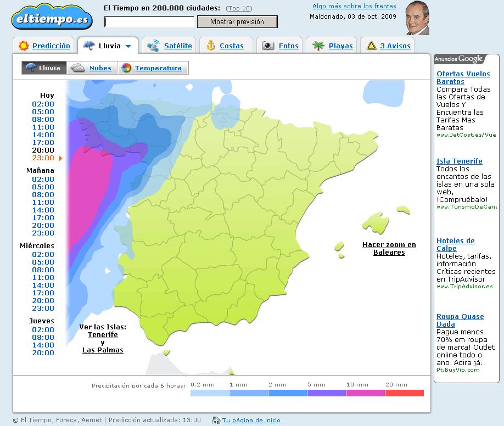
Task: Click Mostrar previsión button
Action: 237,21
